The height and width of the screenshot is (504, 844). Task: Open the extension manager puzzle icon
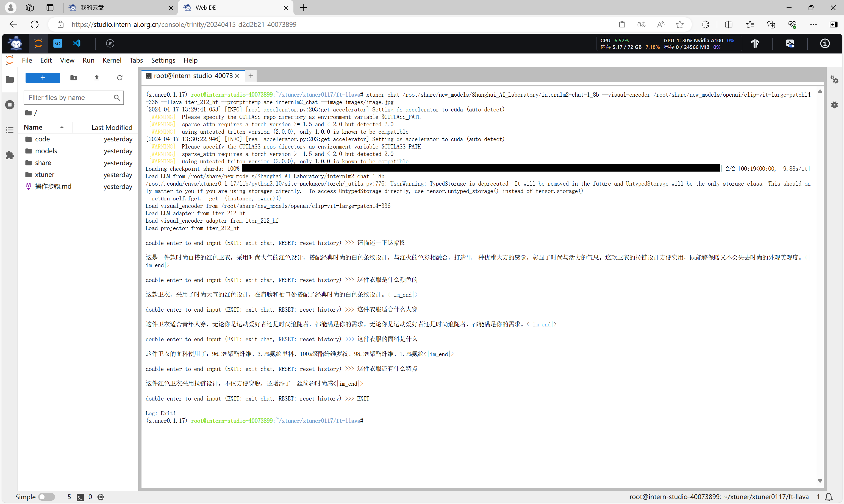click(x=10, y=155)
